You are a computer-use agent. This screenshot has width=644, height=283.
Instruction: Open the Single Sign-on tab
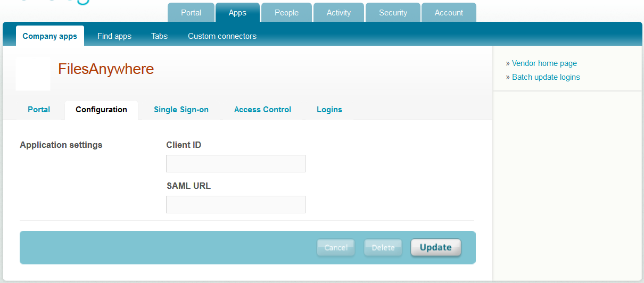pyautogui.click(x=181, y=110)
